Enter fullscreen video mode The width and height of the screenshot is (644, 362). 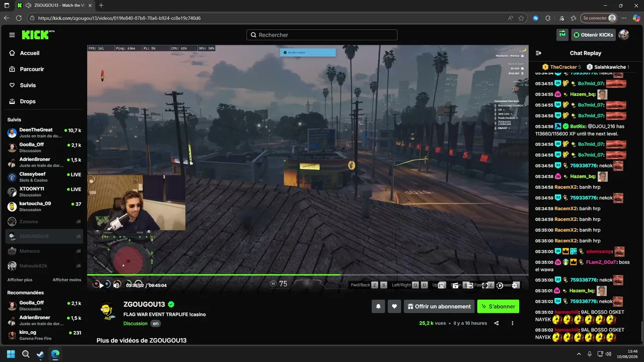click(485, 285)
